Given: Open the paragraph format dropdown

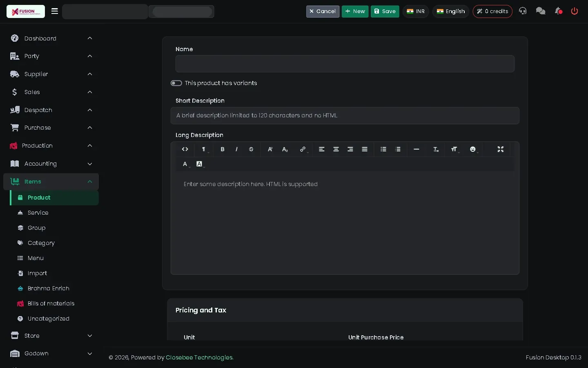Looking at the screenshot, I should (204, 149).
